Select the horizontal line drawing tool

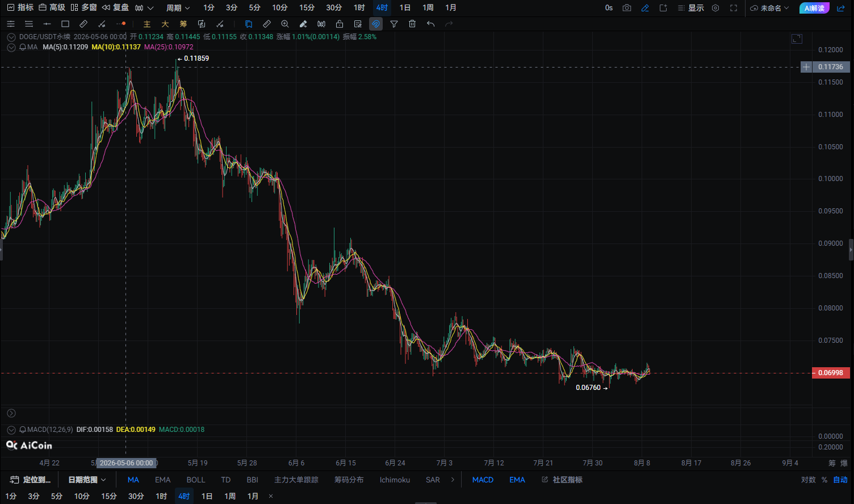point(47,24)
